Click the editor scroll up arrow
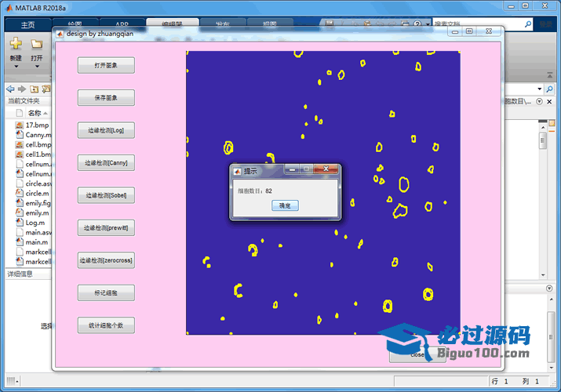This screenshot has height=392, width=561. [x=543, y=128]
